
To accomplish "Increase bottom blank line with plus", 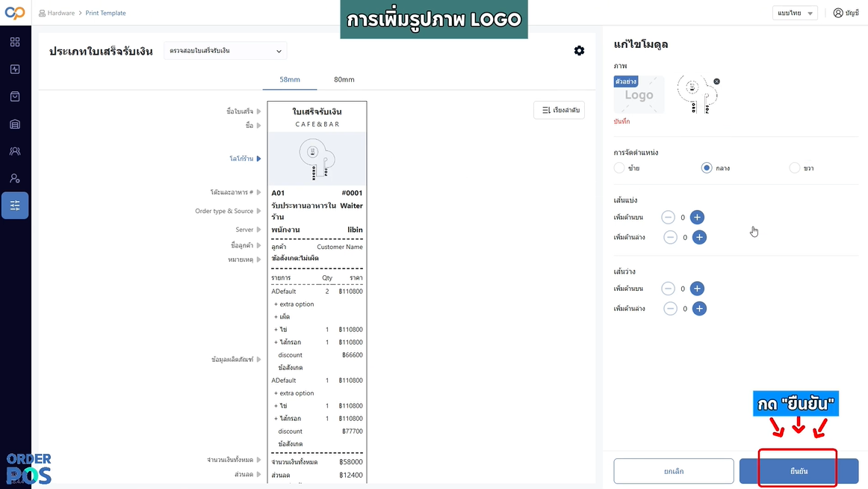I will point(699,309).
